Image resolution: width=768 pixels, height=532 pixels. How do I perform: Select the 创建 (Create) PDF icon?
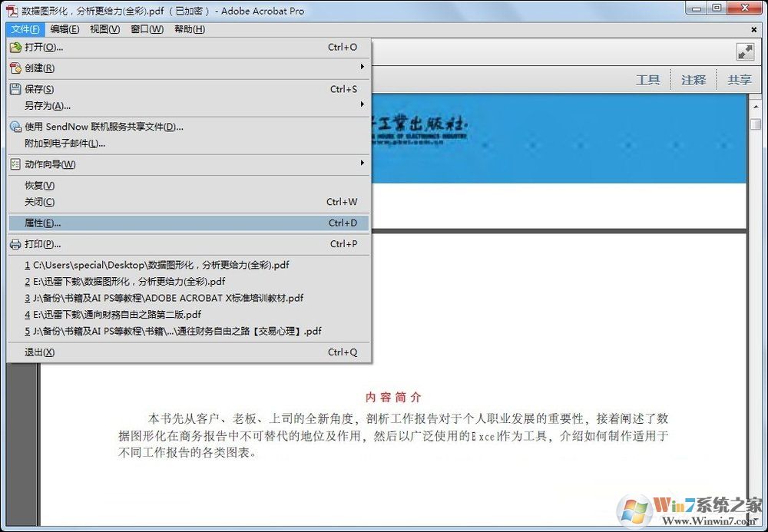tap(16, 68)
